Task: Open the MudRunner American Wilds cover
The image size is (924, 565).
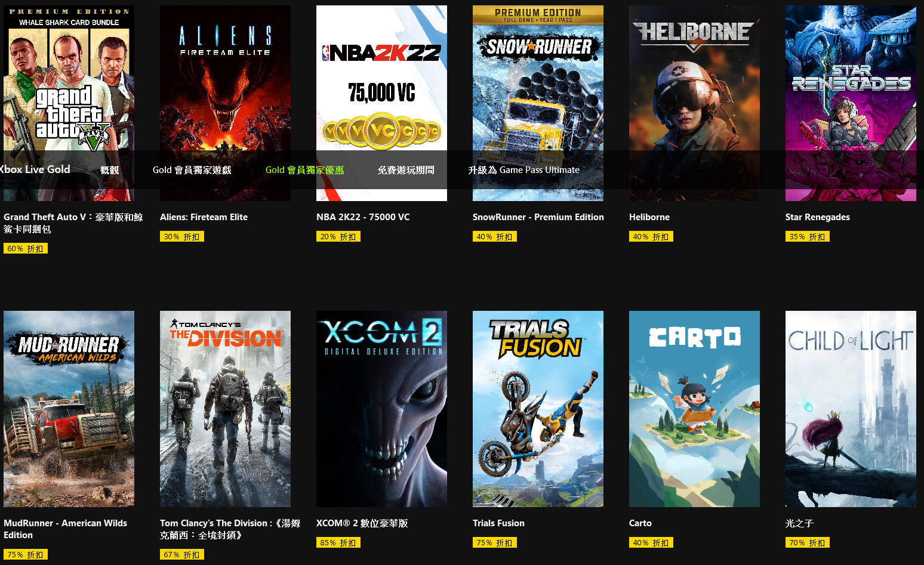Action: click(x=69, y=409)
